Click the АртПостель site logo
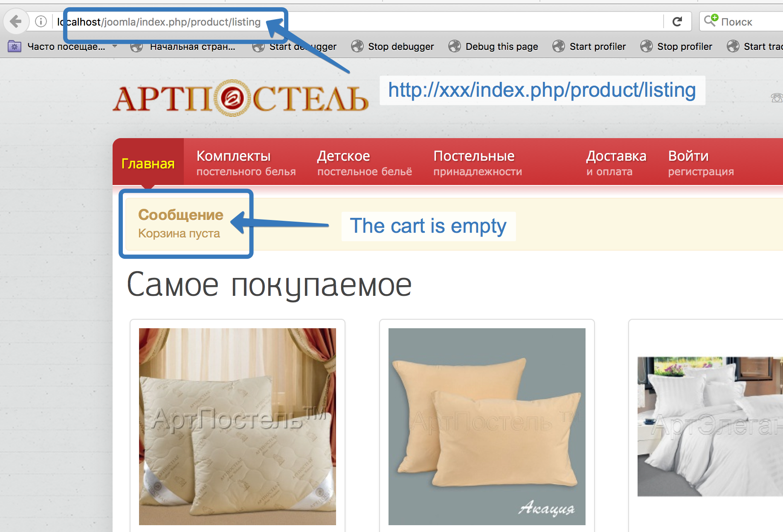Screen dimensions: 783x532 click(241, 98)
